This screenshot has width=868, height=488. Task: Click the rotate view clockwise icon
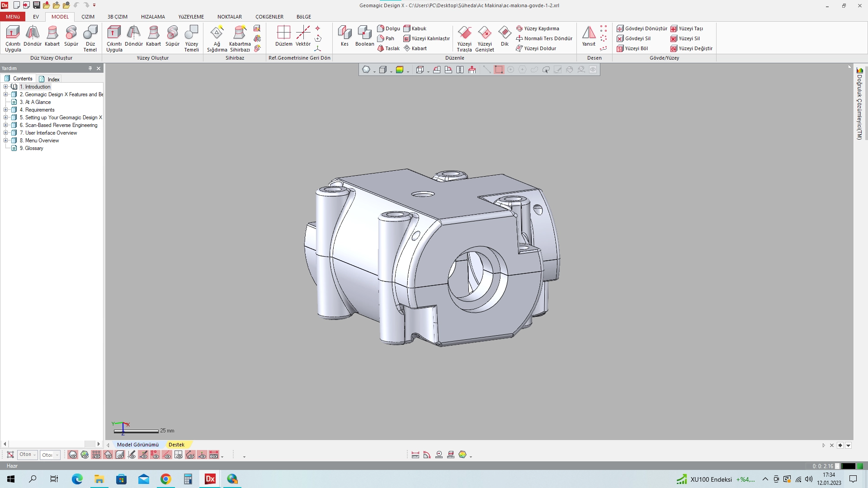click(x=448, y=70)
